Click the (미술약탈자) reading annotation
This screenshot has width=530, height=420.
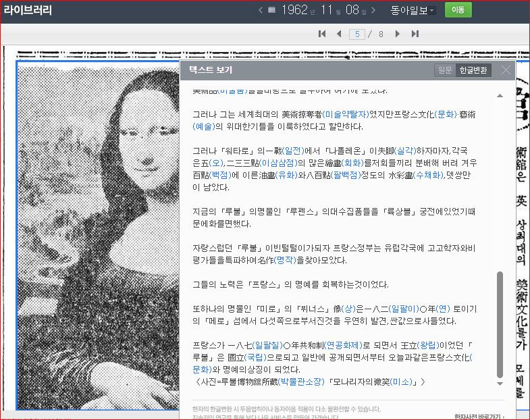point(346,114)
